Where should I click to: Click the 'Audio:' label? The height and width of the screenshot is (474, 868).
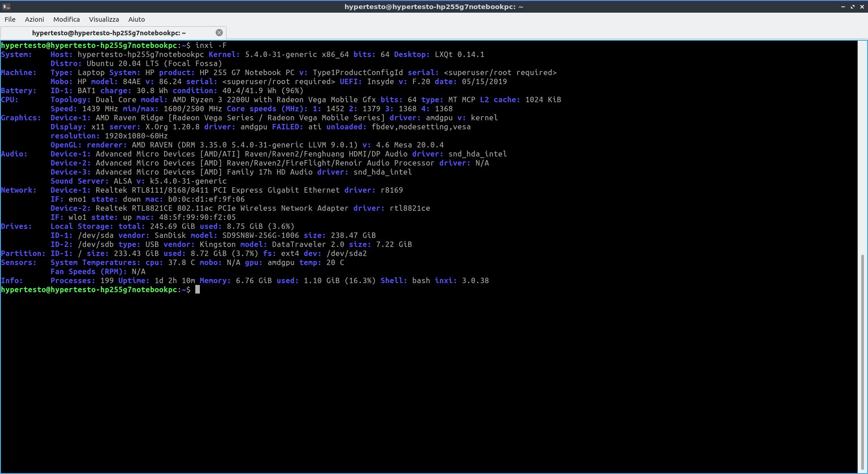point(14,154)
